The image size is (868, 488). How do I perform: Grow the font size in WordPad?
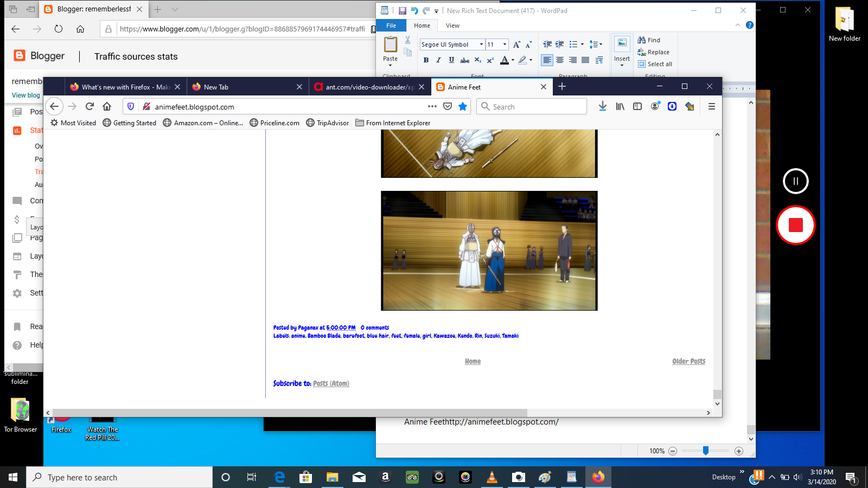[516, 44]
